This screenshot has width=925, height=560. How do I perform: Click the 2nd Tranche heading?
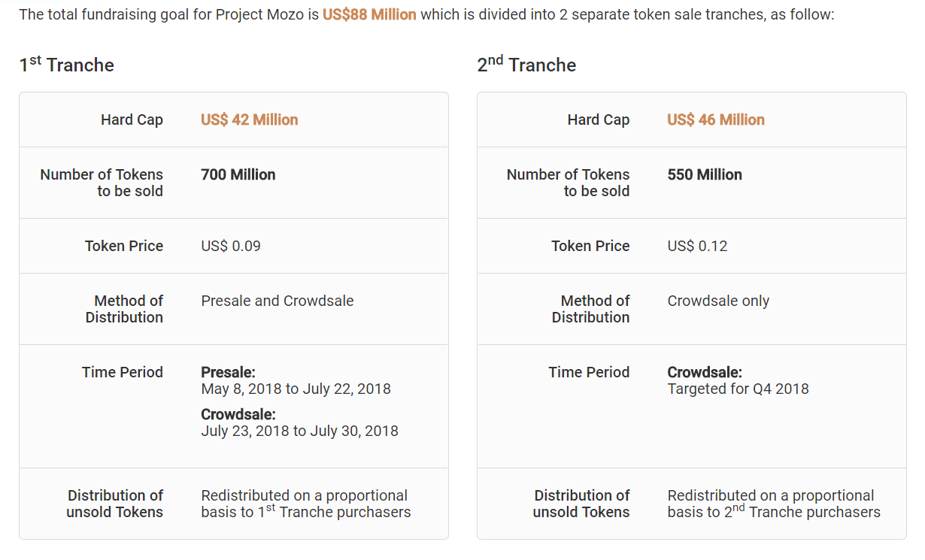point(526,65)
